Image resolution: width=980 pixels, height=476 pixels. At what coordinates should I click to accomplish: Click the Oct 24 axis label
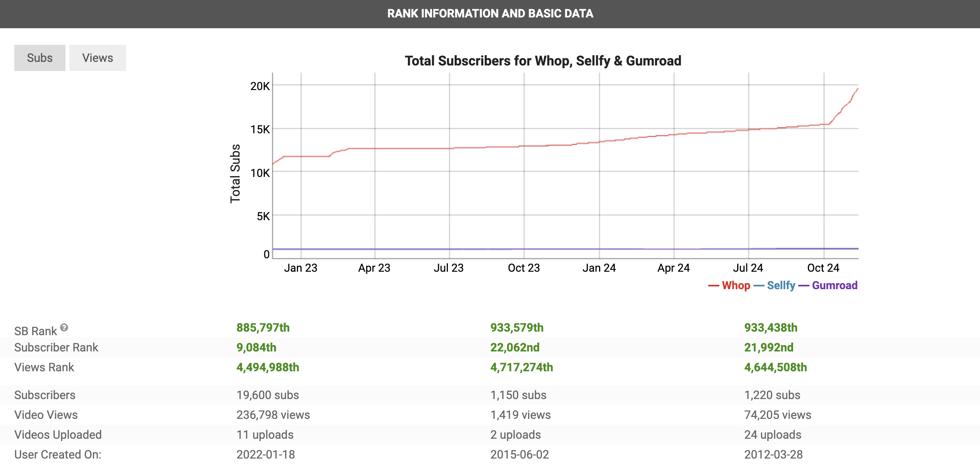823,268
